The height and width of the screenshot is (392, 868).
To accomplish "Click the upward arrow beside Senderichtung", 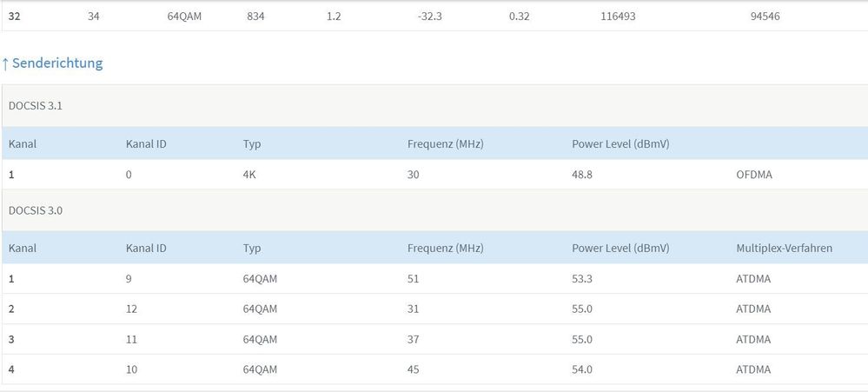I will pos(5,63).
